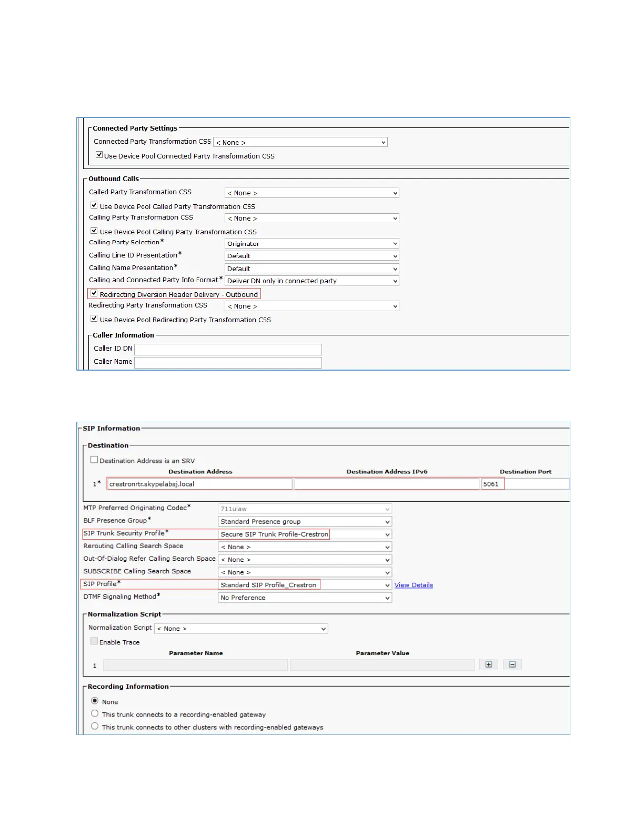Image resolution: width=644 pixels, height=834 pixels.
Task: Open SIP Trunk Security Profile dropdown
Action: click(x=305, y=534)
